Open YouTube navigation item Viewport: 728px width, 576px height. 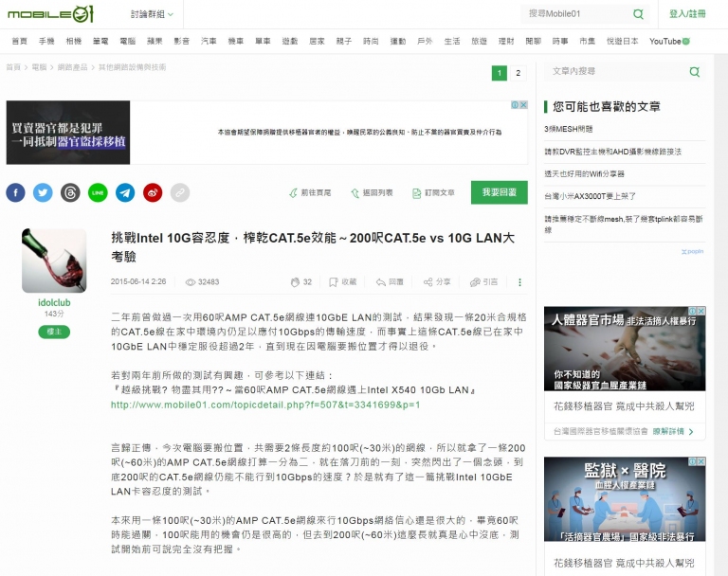669,41
